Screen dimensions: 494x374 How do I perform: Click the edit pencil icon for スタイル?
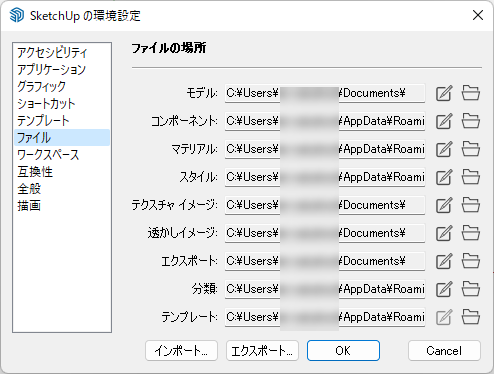[x=444, y=177]
